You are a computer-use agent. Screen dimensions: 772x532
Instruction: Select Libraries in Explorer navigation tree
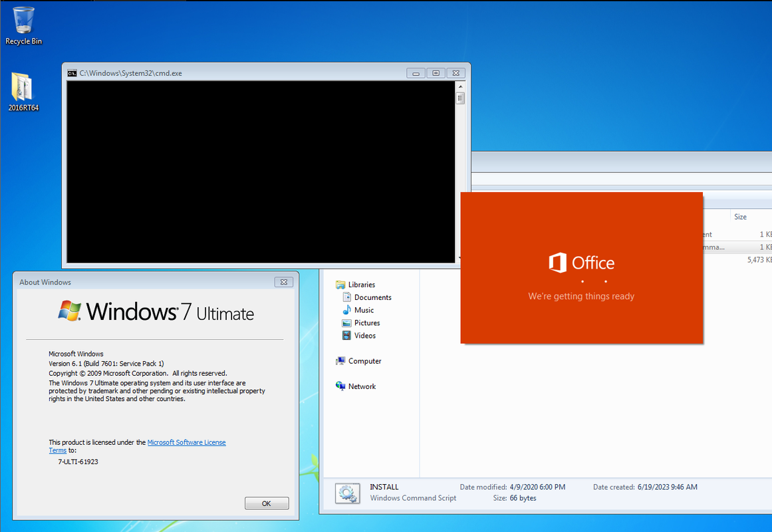pyautogui.click(x=361, y=285)
